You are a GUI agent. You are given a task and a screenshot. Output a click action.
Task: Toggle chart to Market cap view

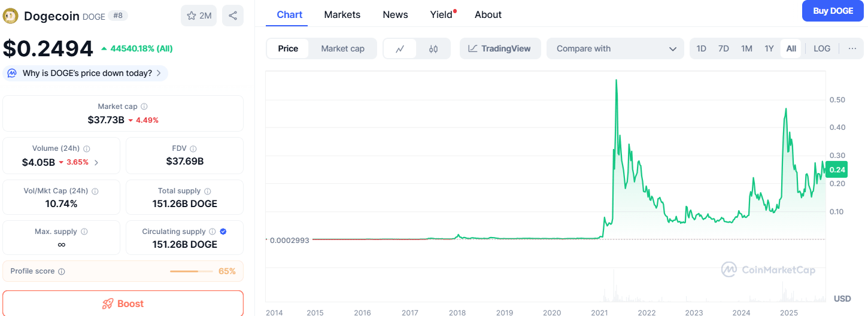tap(342, 48)
